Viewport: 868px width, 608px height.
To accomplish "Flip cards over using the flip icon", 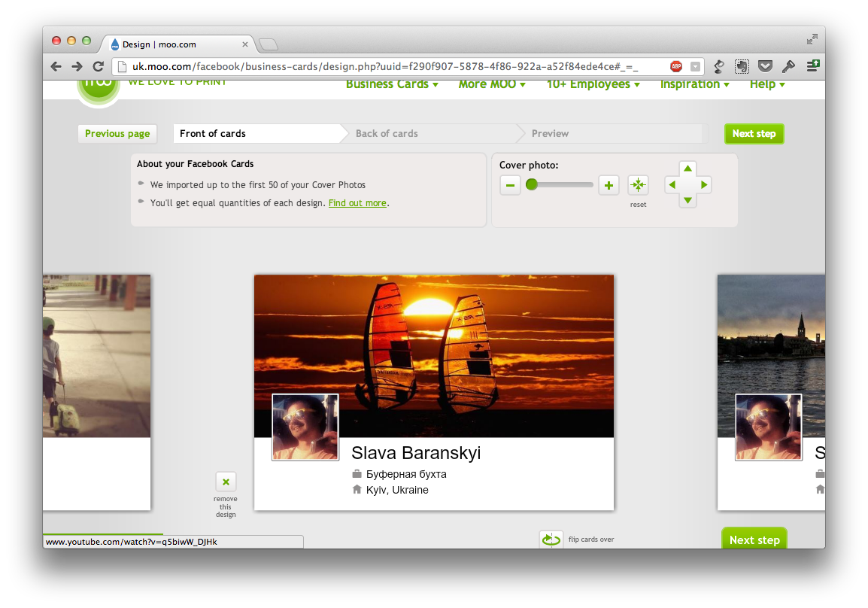I will pyautogui.click(x=551, y=540).
